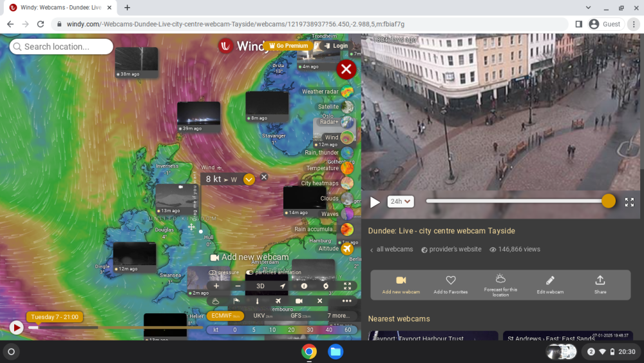
Task: Open the 38m ago webcam thumbnail
Action: coord(137,62)
